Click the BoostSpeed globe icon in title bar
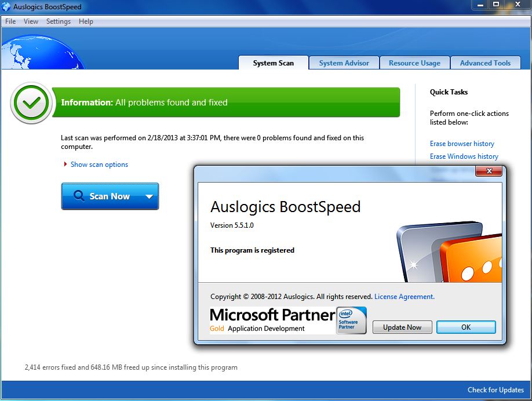Screen dimensions: 532x401 (6, 7)
